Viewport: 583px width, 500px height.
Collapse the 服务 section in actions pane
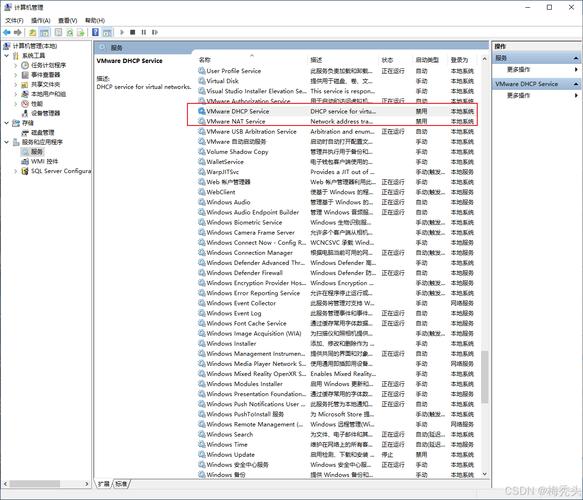[576, 58]
